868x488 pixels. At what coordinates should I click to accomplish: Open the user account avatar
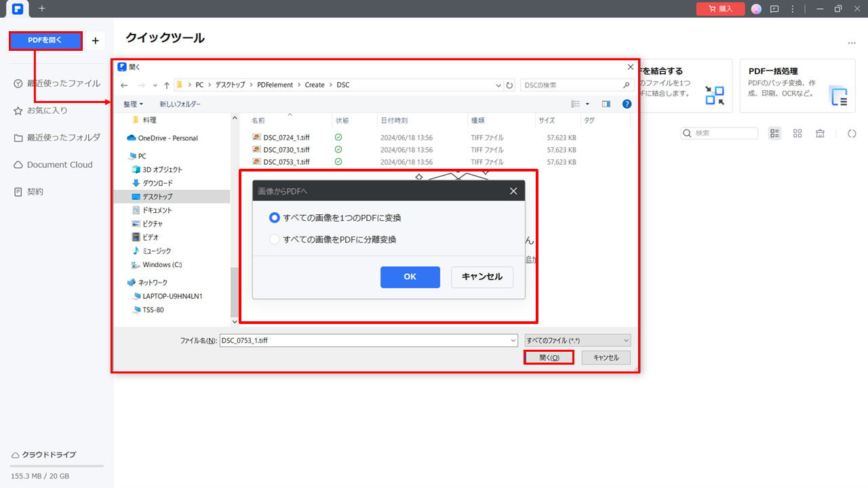pos(757,9)
